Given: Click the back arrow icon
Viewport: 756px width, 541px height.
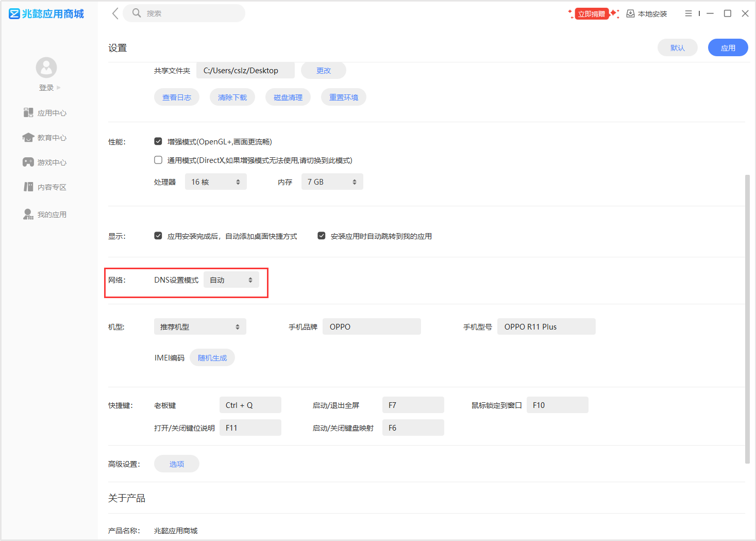Looking at the screenshot, I should coord(115,13).
